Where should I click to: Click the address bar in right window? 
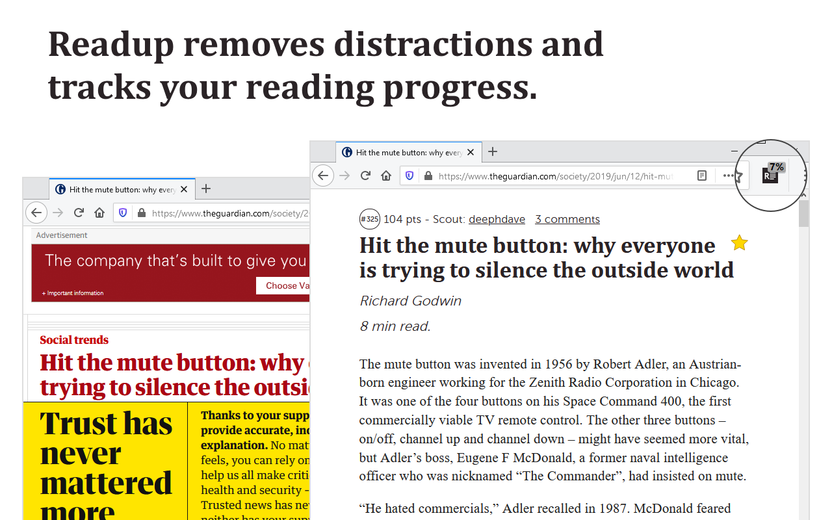click(x=554, y=176)
